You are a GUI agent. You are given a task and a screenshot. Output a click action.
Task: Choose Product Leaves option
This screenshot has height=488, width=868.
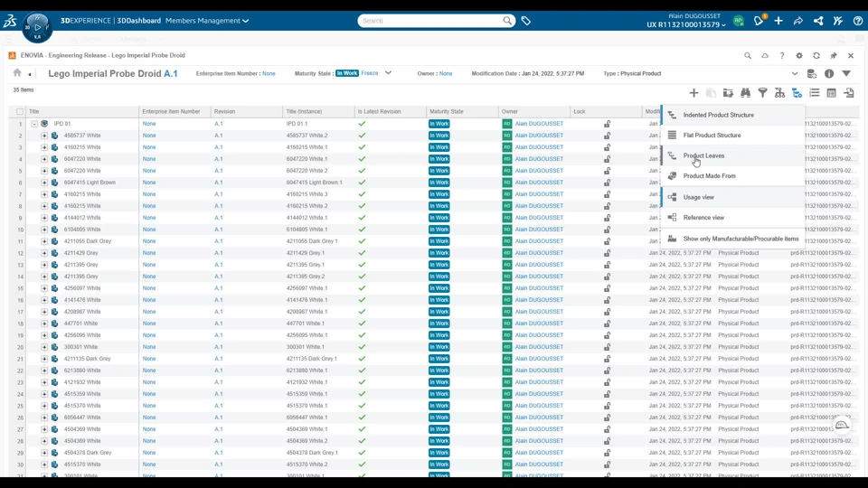coord(733,155)
